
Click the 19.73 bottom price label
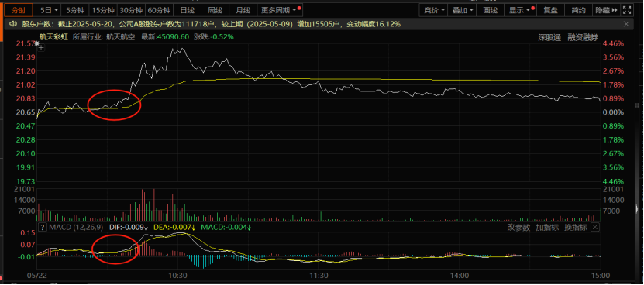(26, 181)
